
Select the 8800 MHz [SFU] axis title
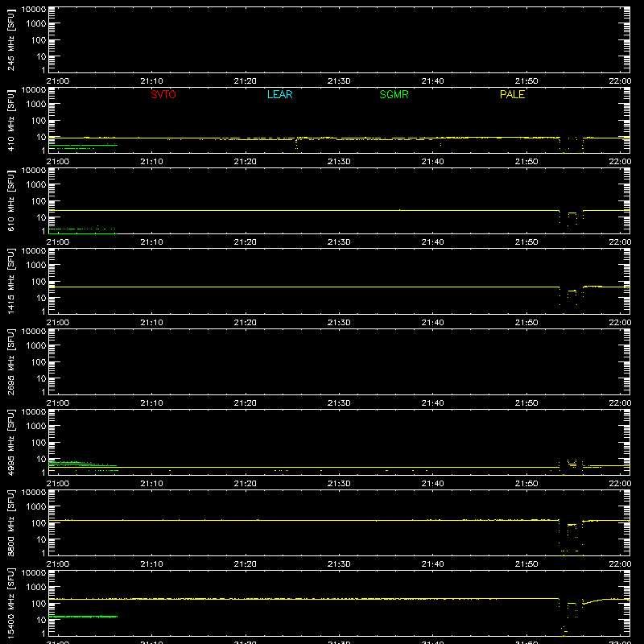(x=10, y=522)
